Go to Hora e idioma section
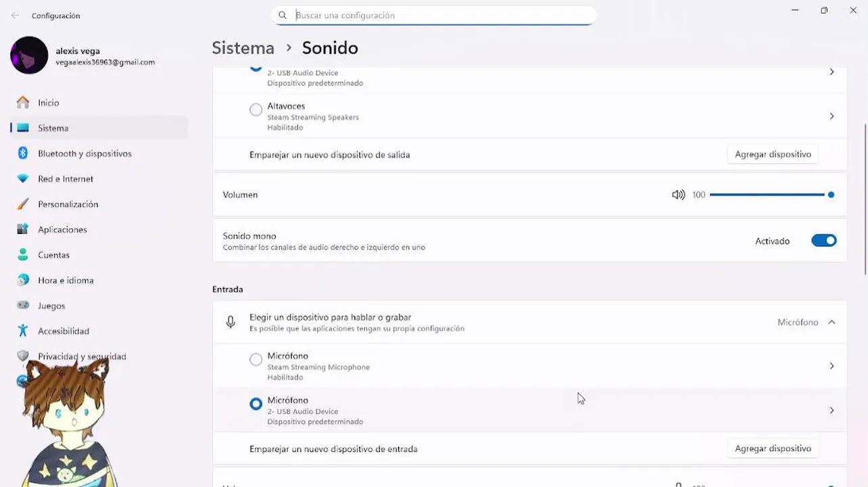 (66, 280)
